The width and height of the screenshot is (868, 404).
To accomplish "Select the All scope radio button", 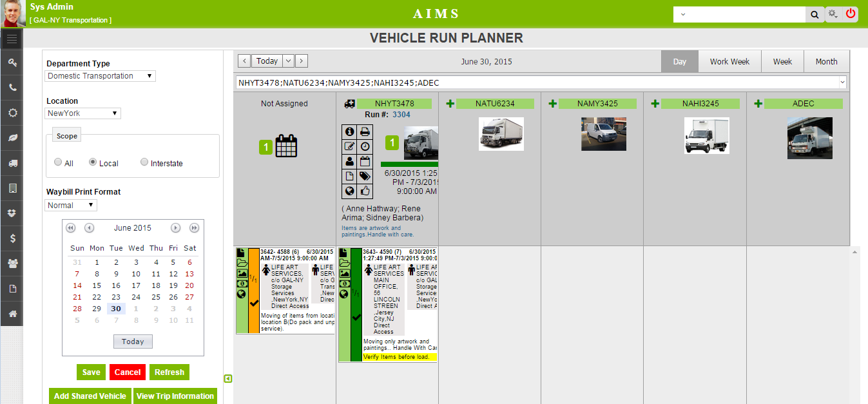I will point(59,162).
